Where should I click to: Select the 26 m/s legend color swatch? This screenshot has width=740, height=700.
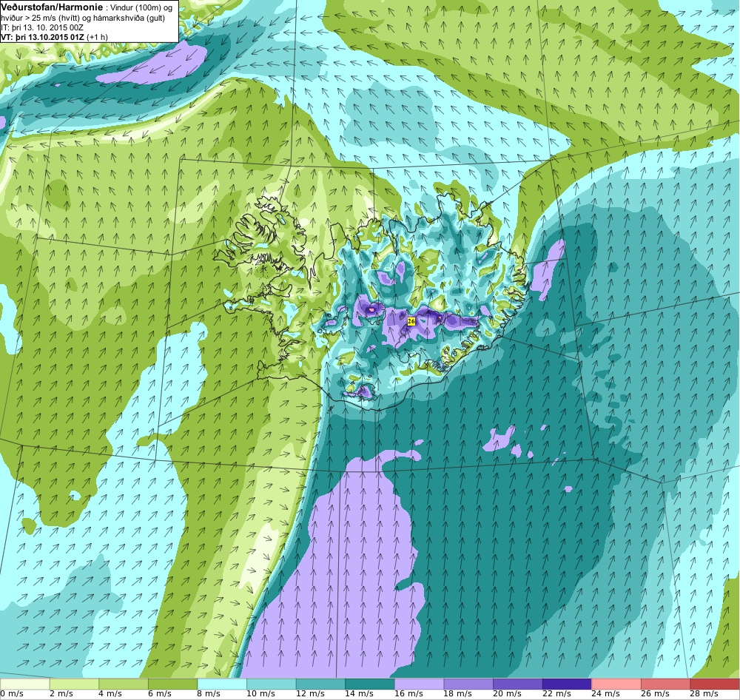coord(665,684)
